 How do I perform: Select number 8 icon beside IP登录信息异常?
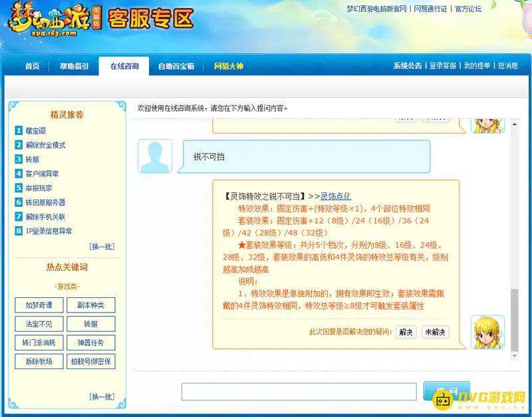[x=19, y=231]
